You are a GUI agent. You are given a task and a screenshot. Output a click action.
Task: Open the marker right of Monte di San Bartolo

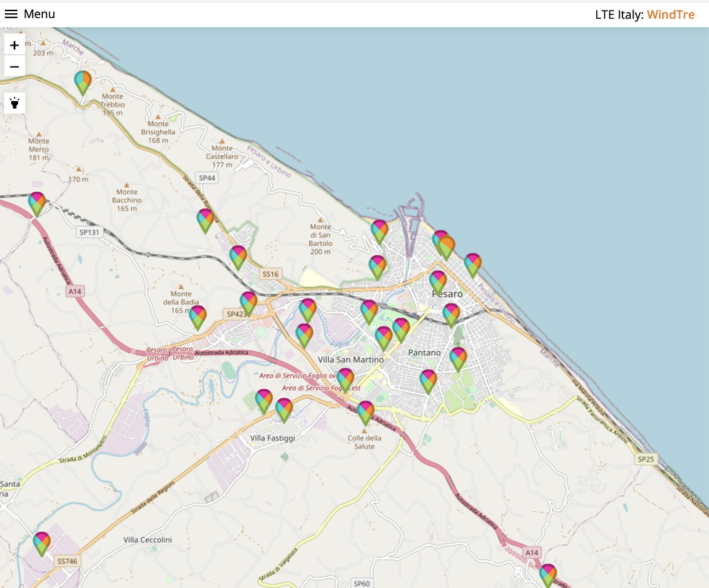tap(379, 231)
